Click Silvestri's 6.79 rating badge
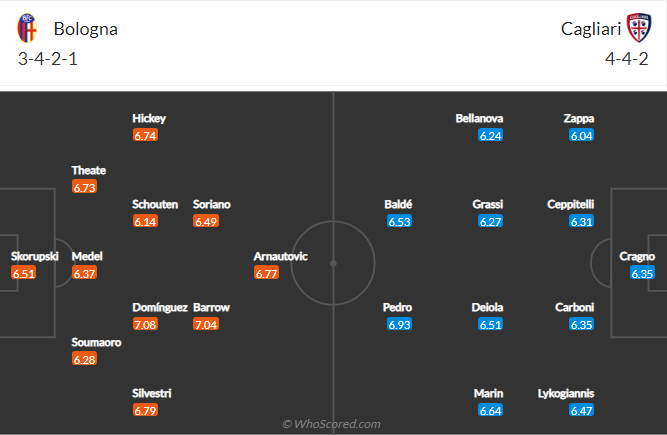The width and height of the screenshot is (667, 435). coord(145,410)
